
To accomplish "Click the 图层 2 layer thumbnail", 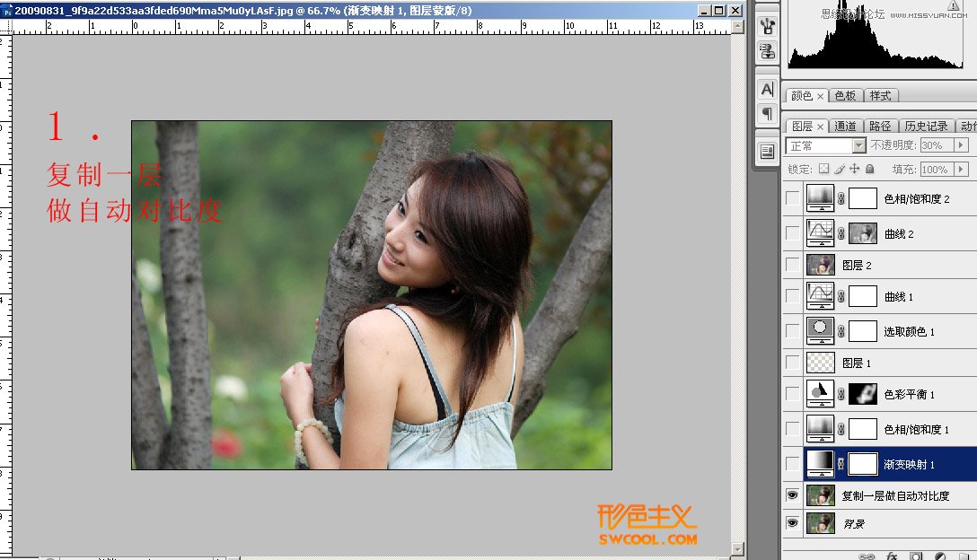I will (x=820, y=264).
